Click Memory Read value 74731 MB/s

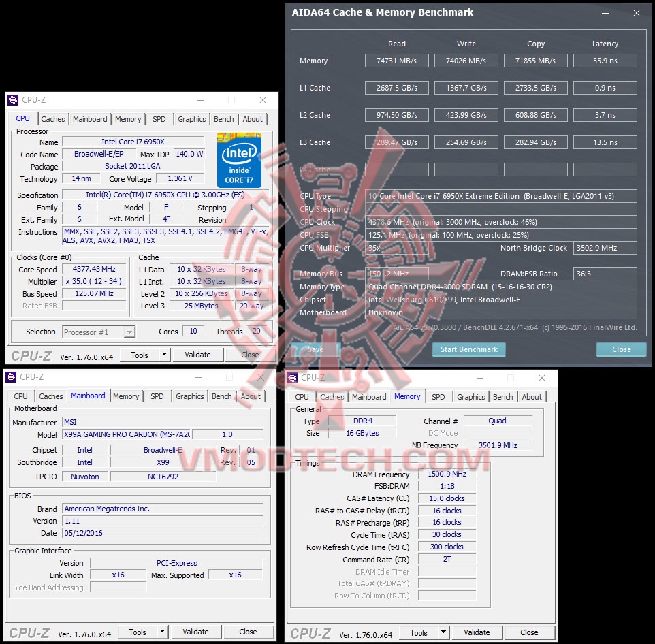click(x=396, y=61)
